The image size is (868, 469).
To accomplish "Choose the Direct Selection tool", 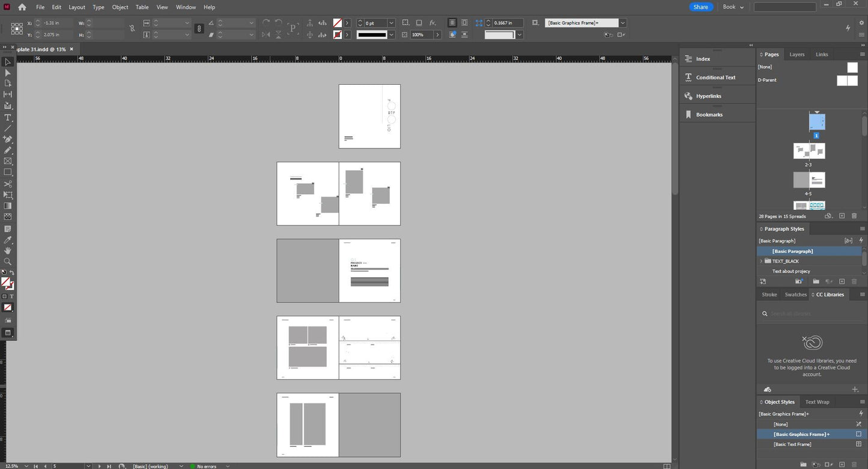I will pyautogui.click(x=8, y=73).
